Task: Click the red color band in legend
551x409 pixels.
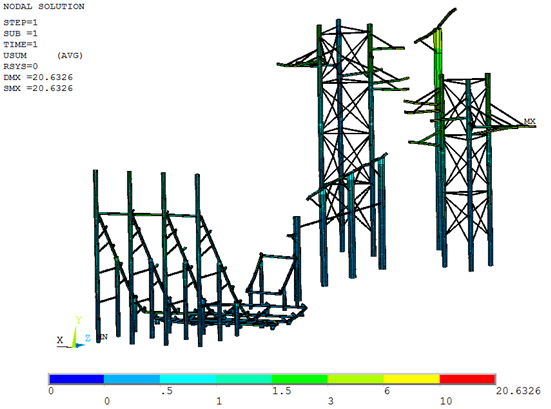Action: pos(467,379)
